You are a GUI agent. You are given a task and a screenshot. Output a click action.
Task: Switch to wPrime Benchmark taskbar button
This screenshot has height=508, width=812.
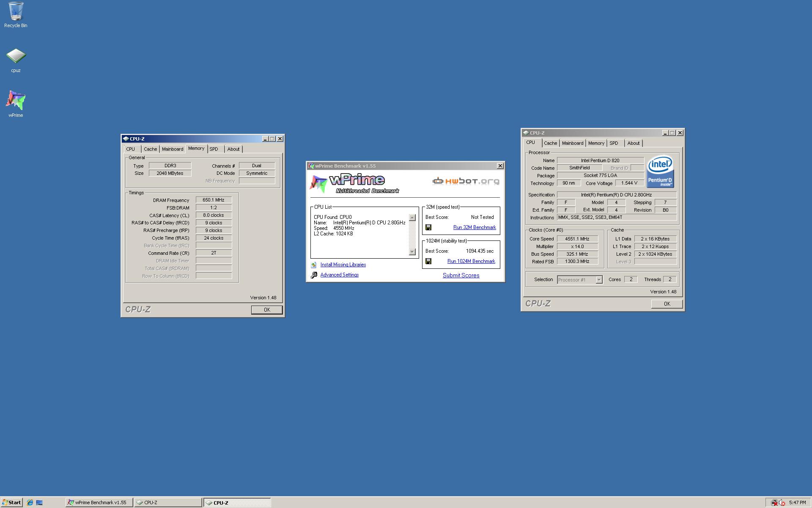coord(99,502)
